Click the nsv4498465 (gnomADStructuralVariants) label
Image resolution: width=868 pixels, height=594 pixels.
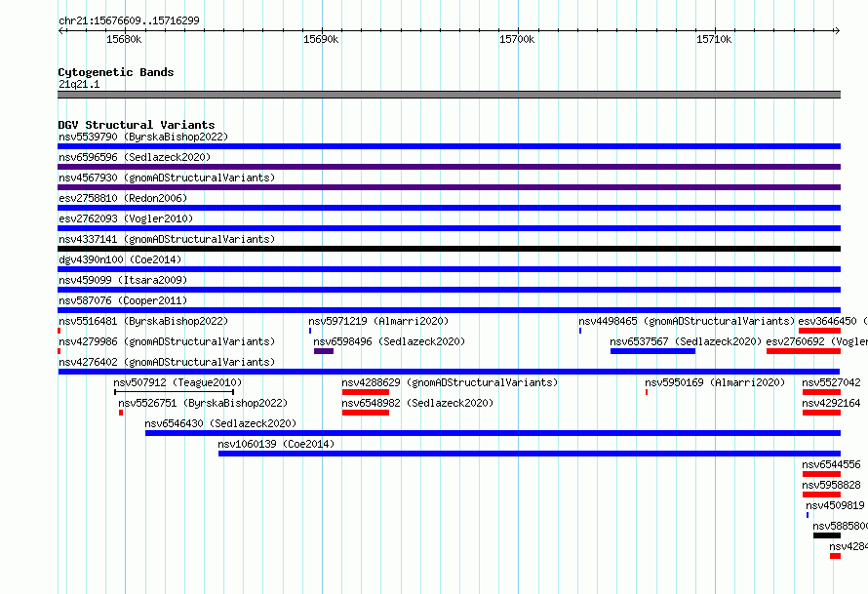tap(687, 321)
